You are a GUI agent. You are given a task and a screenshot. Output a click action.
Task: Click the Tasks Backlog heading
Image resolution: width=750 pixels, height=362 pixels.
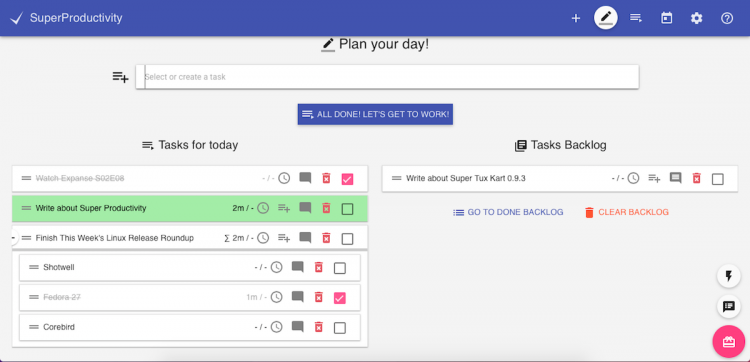tap(568, 145)
